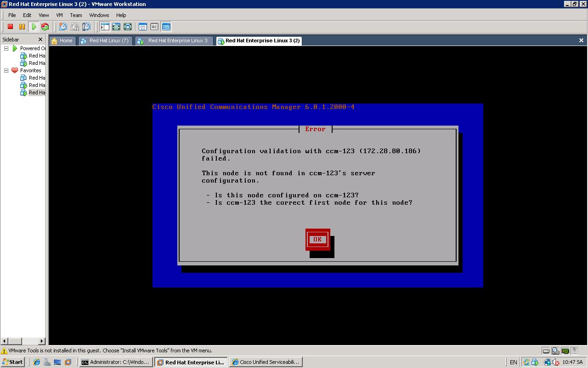Click the sidebar horizontal scrollbar right arrow

[x=42, y=341]
